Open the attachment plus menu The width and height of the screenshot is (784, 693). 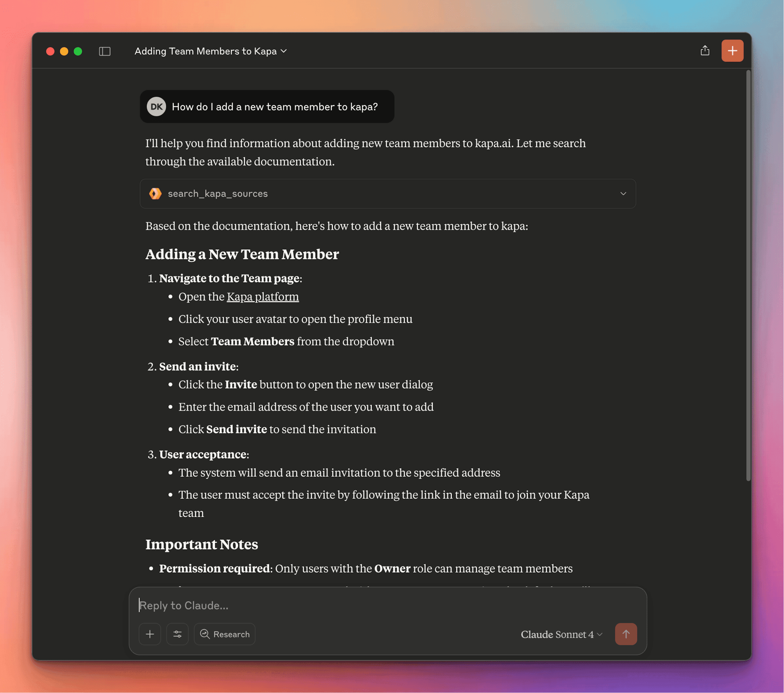pos(150,634)
